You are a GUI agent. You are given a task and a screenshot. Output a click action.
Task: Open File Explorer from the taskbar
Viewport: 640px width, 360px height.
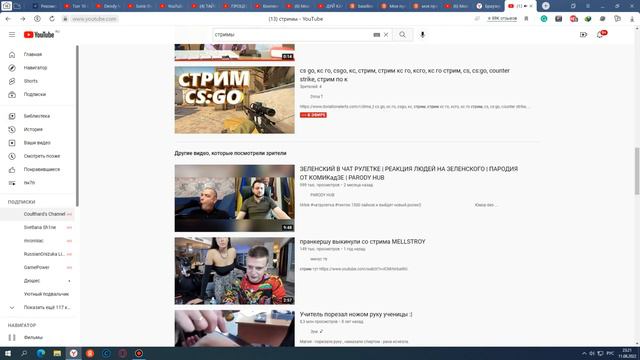coord(57,353)
